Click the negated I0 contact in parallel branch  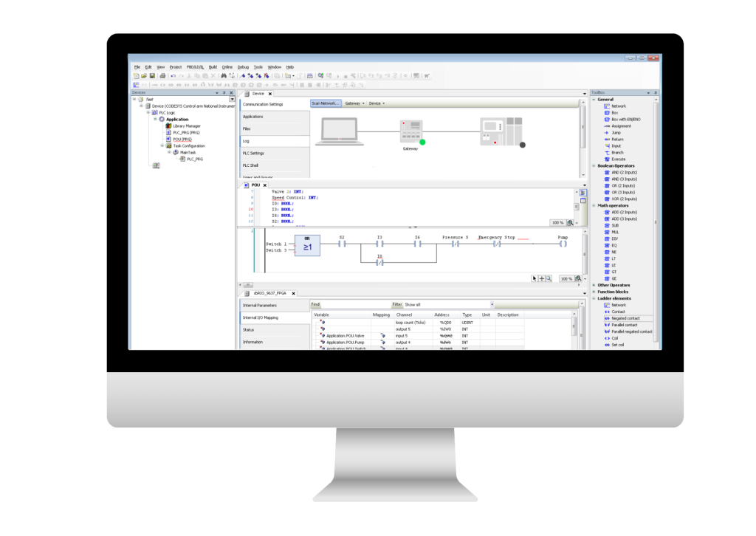point(380,263)
